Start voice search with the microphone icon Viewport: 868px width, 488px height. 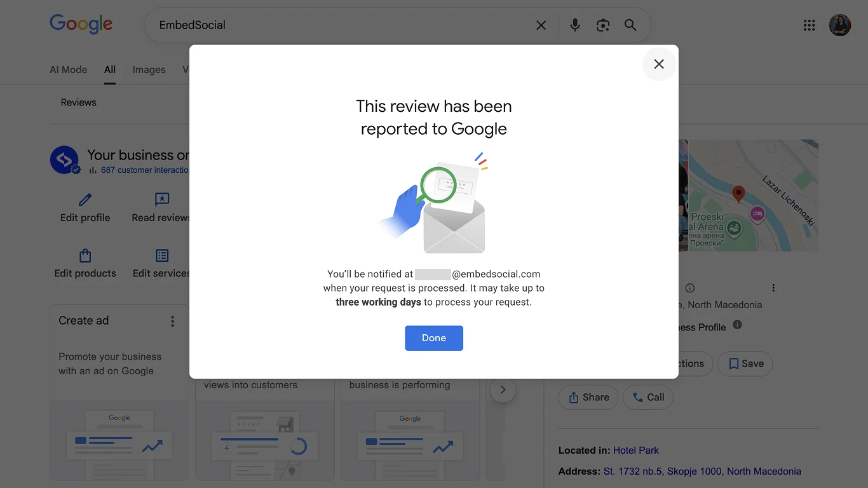574,25
